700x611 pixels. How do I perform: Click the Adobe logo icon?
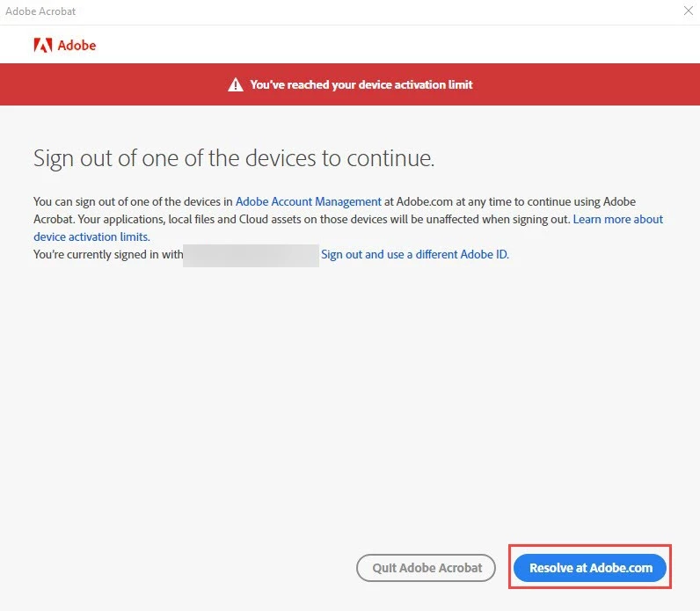(43, 45)
